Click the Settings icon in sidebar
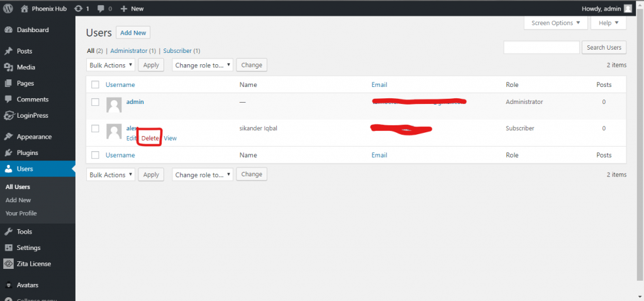The width and height of the screenshot is (644, 301). [8, 247]
